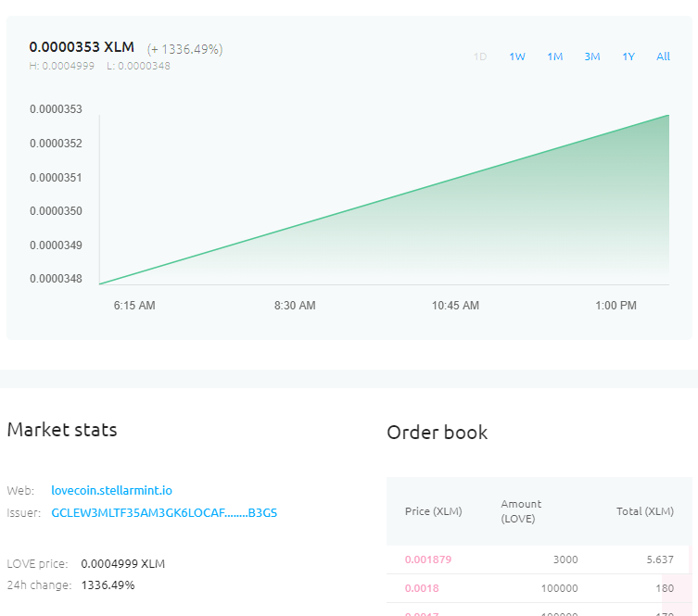Screen dimensions: 698x616
Task: Select the 1D chart range
Action: point(480,57)
